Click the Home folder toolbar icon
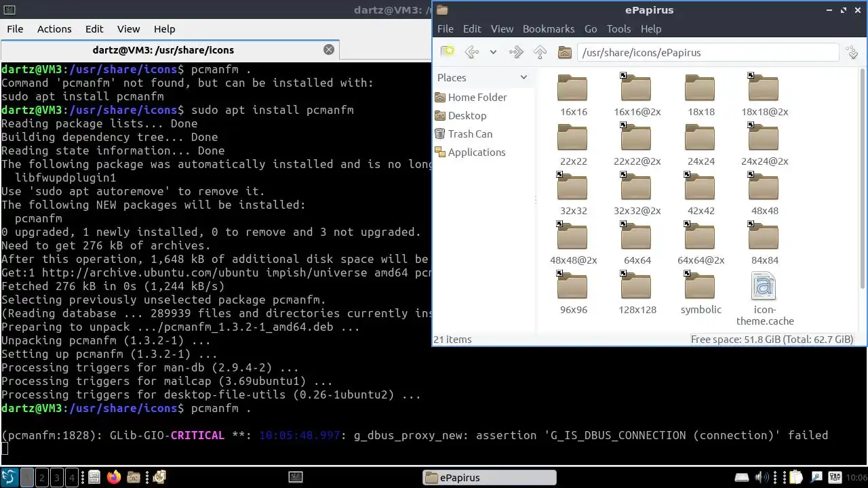 pyautogui.click(x=564, y=52)
